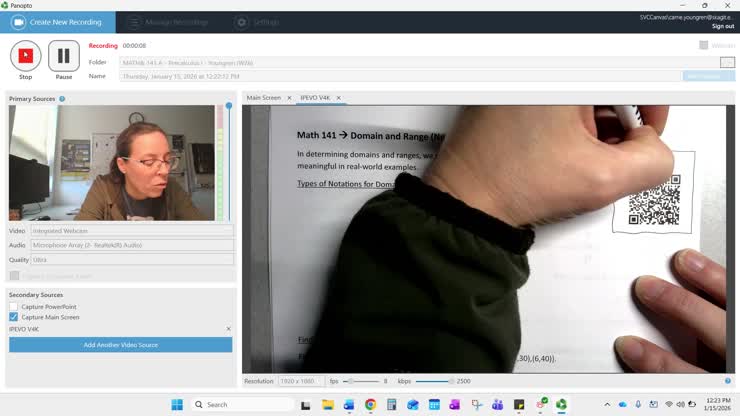740x416 pixels.
Task: Open the taskbar clock and date
Action: (717, 405)
